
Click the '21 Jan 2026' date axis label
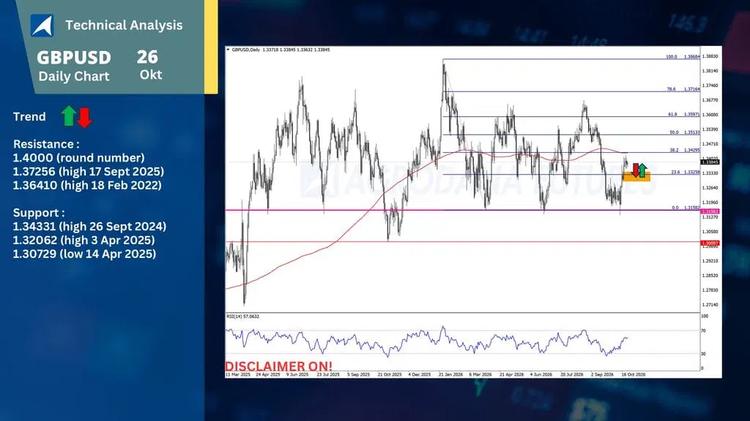[x=451, y=375]
